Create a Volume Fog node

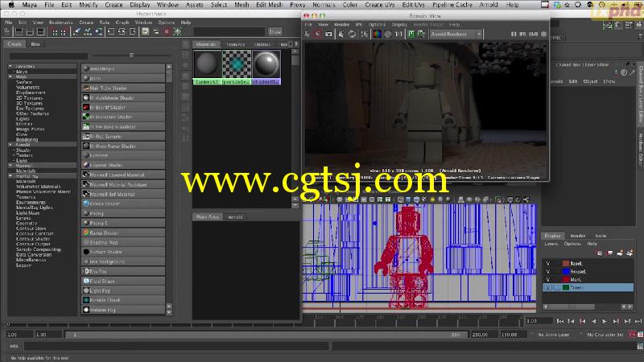tap(123, 310)
